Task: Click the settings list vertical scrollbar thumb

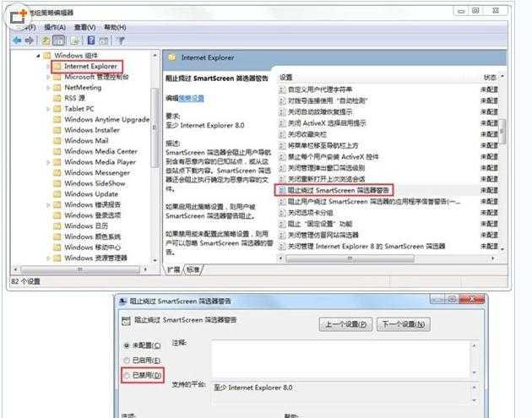Action: click(502, 131)
